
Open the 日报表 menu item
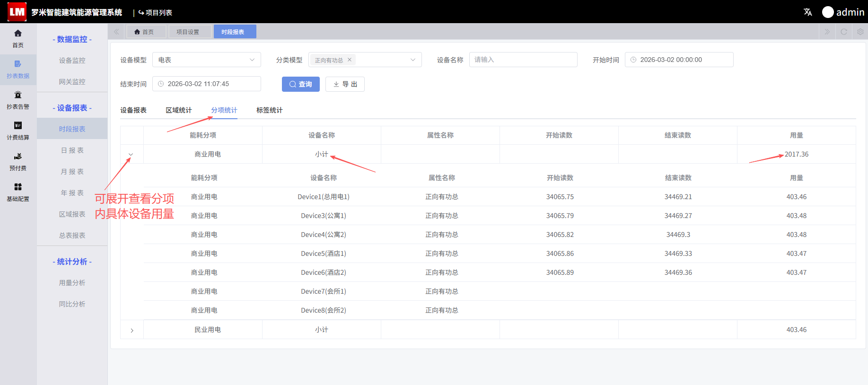pos(72,150)
